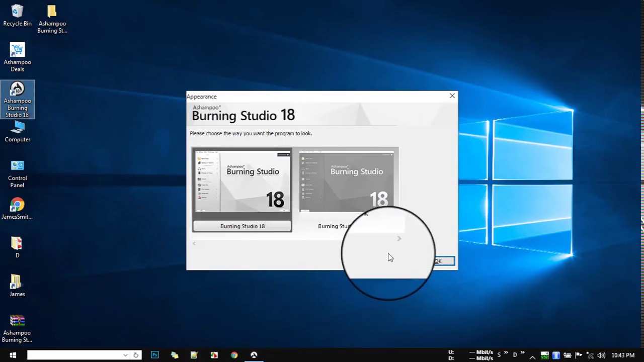Select the dark Burning Studio theme thumbnail
The height and width of the screenshot is (362, 644).
[346, 182]
